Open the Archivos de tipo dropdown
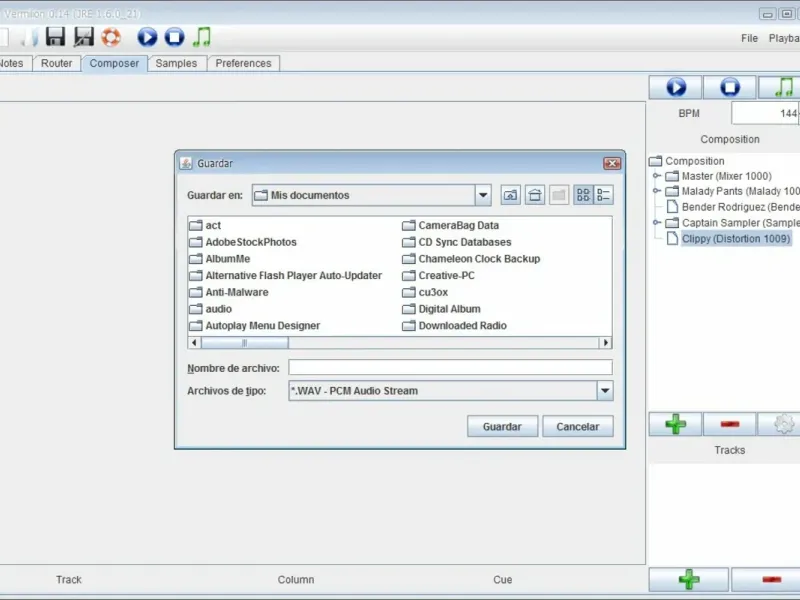 pyautogui.click(x=605, y=391)
